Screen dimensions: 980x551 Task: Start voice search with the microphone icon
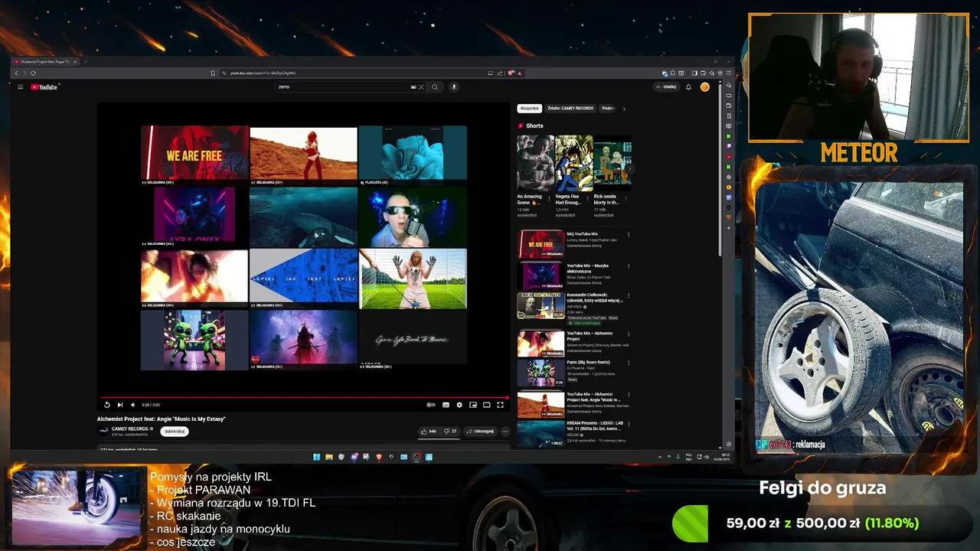coord(454,86)
